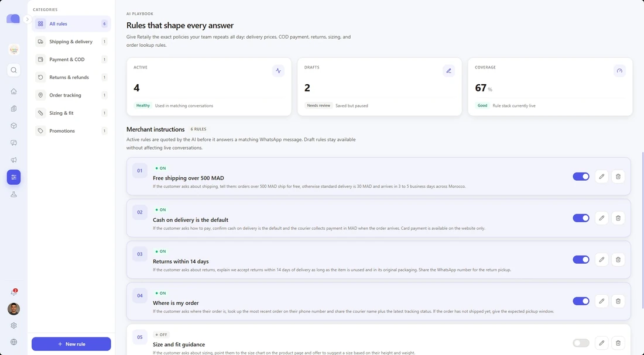Viewport: 644px width, 355px height.
Task: Go to the home icon
Action: point(13,91)
